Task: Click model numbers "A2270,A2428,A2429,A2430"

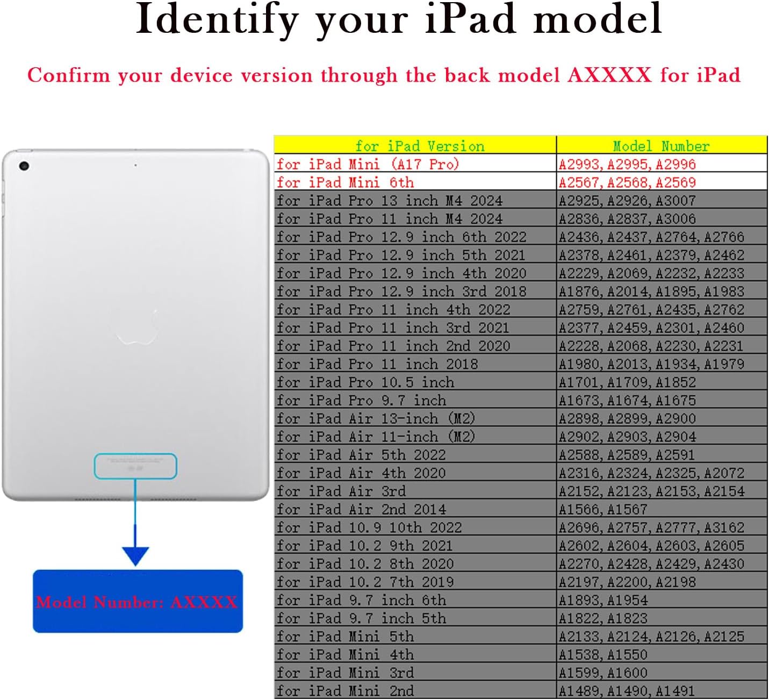Action: point(651,564)
